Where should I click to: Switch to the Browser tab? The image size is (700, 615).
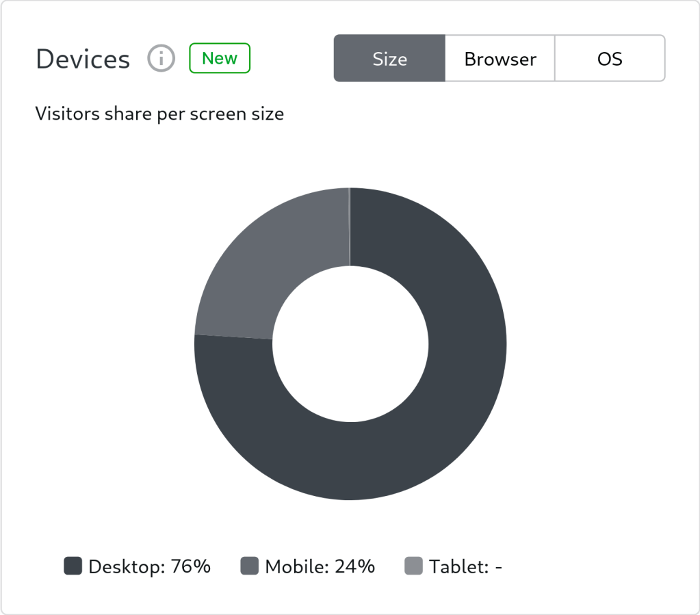[500, 59]
